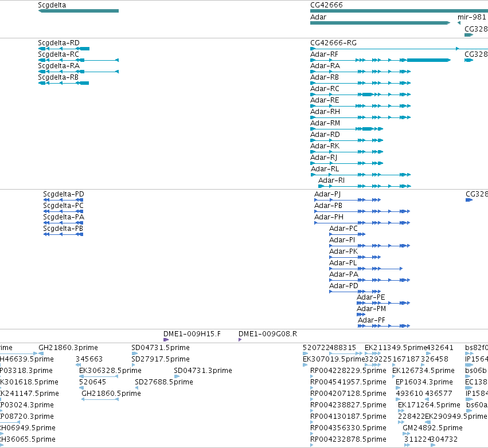Select transcript Adar-RD

tap(347, 140)
